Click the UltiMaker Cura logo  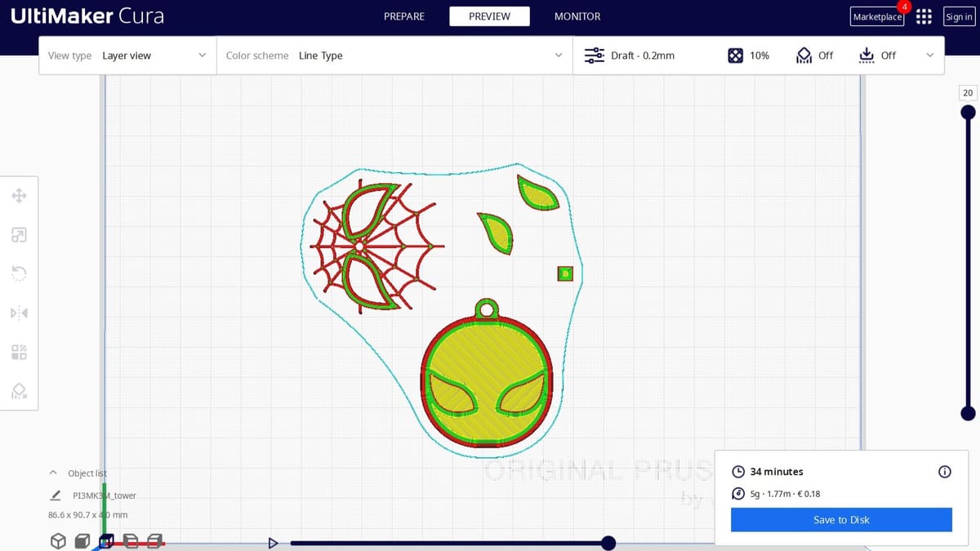(87, 16)
